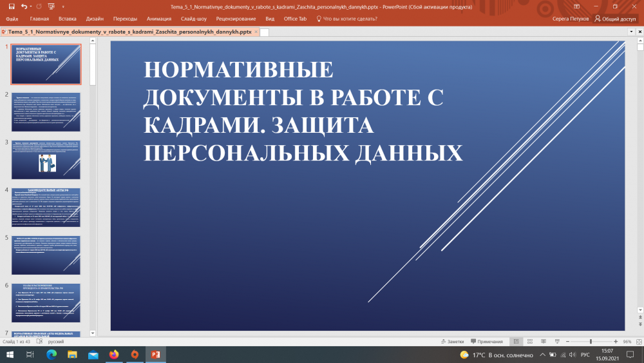Open the Серега Петухов account menu
This screenshot has width=644, height=363.
pyautogui.click(x=571, y=19)
